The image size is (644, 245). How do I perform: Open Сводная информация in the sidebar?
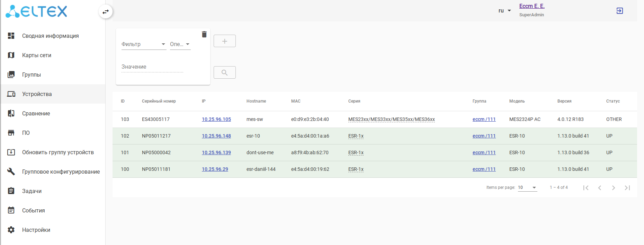[50, 36]
